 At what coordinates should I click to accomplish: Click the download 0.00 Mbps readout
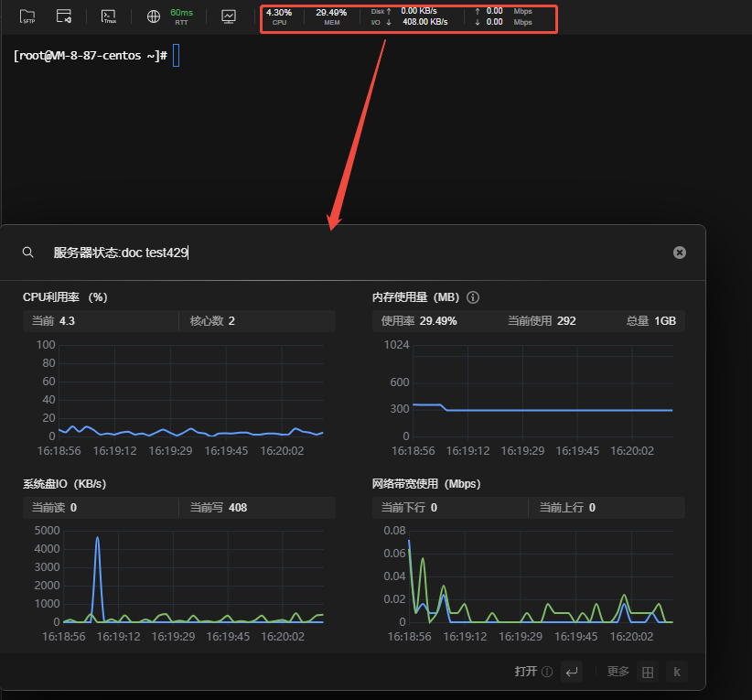click(503, 22)
